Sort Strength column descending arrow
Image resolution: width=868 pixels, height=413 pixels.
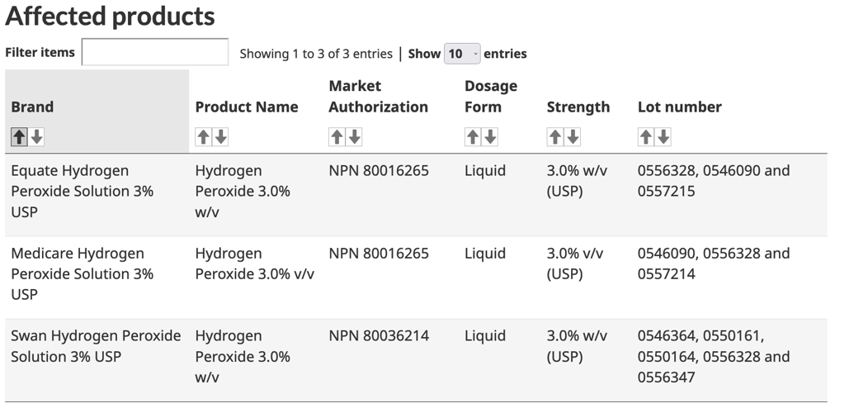tap(573, 137)
